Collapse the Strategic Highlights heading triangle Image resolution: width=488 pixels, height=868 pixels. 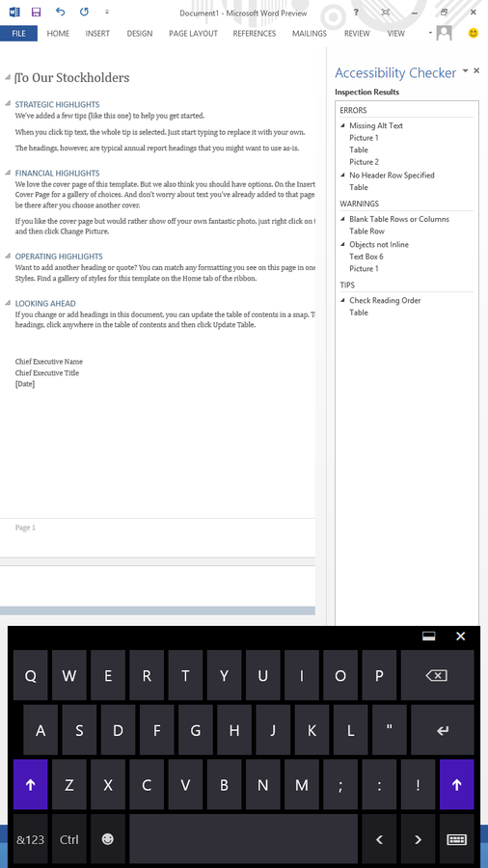(x=8, y=104)
